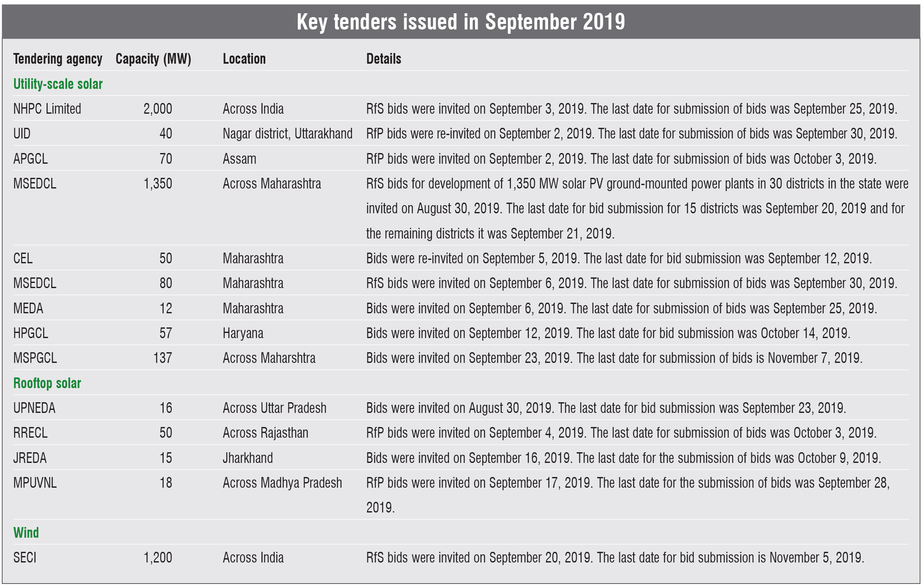Screen dimensions: 924x586
Task: Select the green 'Wind' section heading
Action: (26, 533)
